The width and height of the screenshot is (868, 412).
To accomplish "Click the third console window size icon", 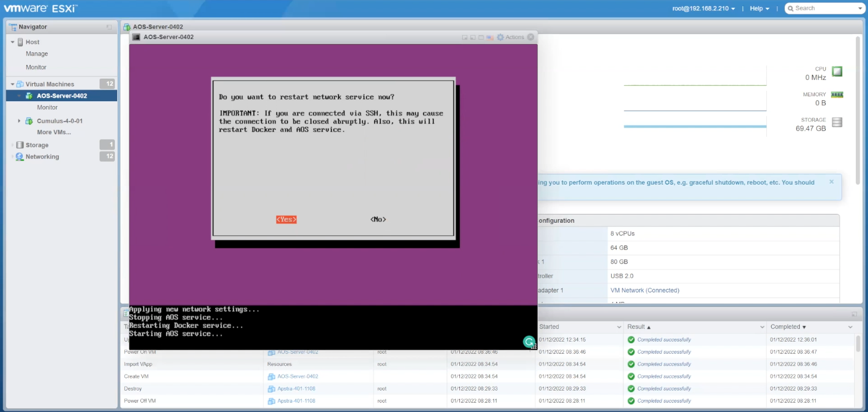I will tap(481, 37).
